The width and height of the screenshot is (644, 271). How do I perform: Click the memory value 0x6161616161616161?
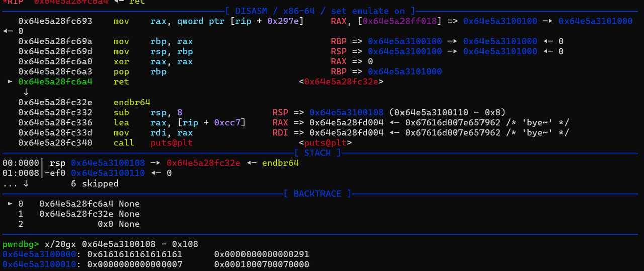click(135, 254)
